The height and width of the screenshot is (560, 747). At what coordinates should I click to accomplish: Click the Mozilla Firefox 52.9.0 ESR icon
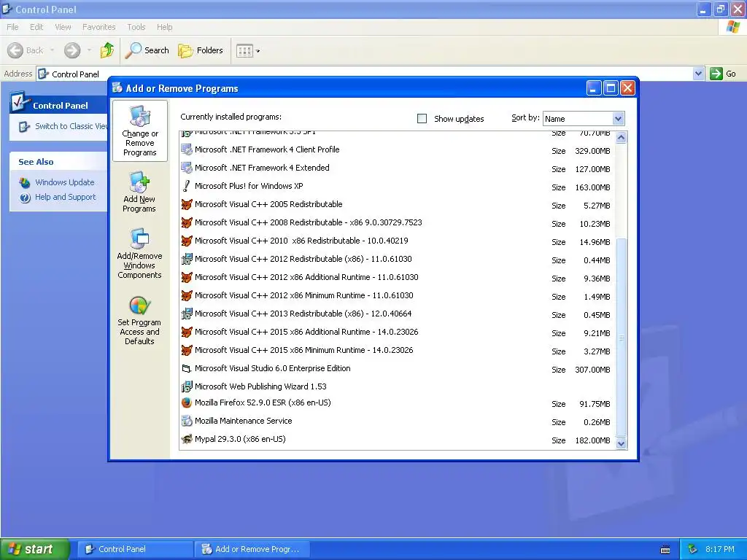(187, 402)
